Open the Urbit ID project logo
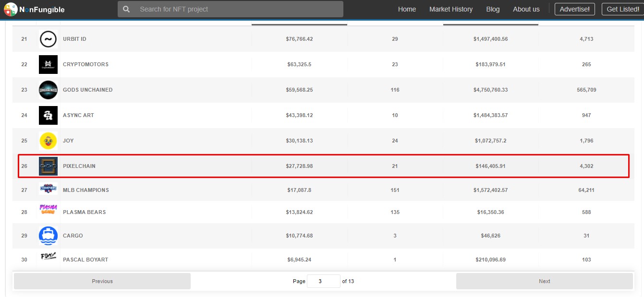 point(48,39)
